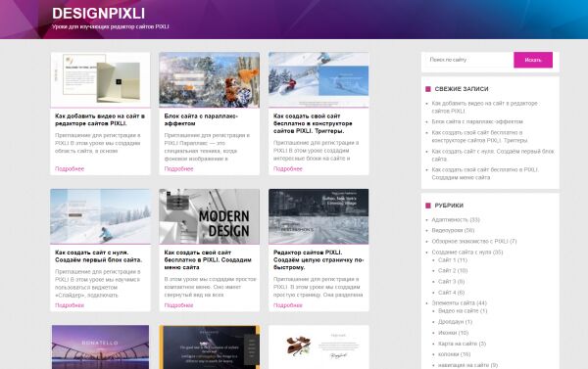This screenshot has width=588, height=369.
Task: Click the 'СВЕЖИЕ ЗАПИСИ' widget heading
Action: (462, 89)
